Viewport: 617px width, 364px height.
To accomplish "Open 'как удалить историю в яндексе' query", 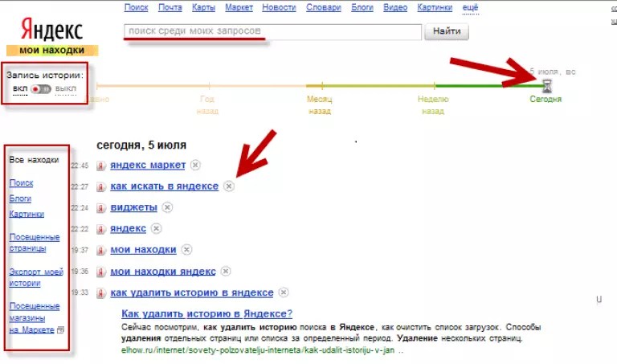I will (x=192, y=292).
